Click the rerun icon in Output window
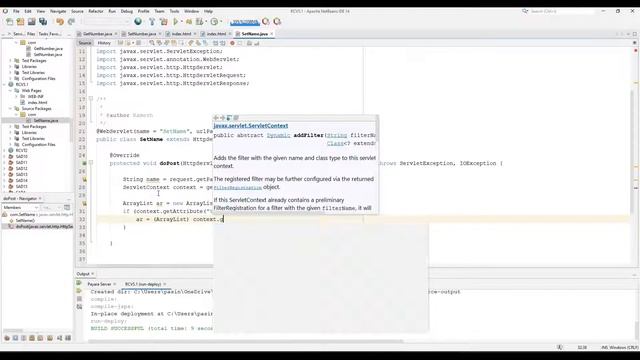This screenshot has width=640, height=360. click(x=79, y=284)
